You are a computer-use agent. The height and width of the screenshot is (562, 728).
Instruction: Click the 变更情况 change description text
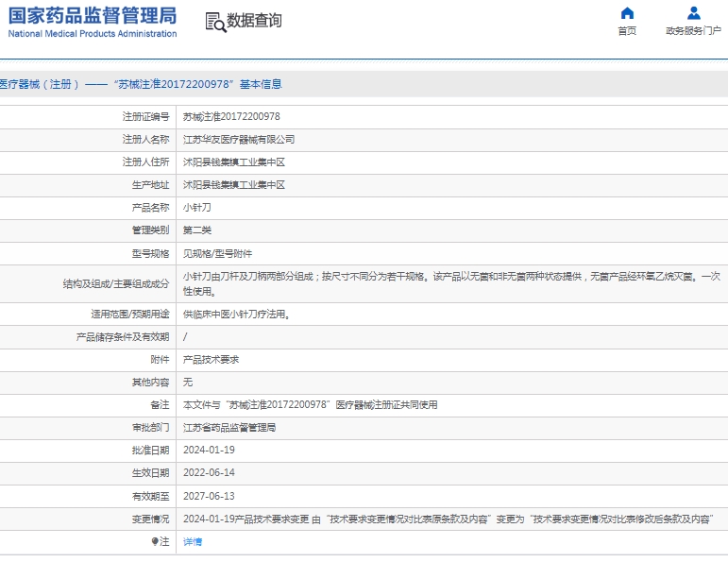tap(449, 519)
